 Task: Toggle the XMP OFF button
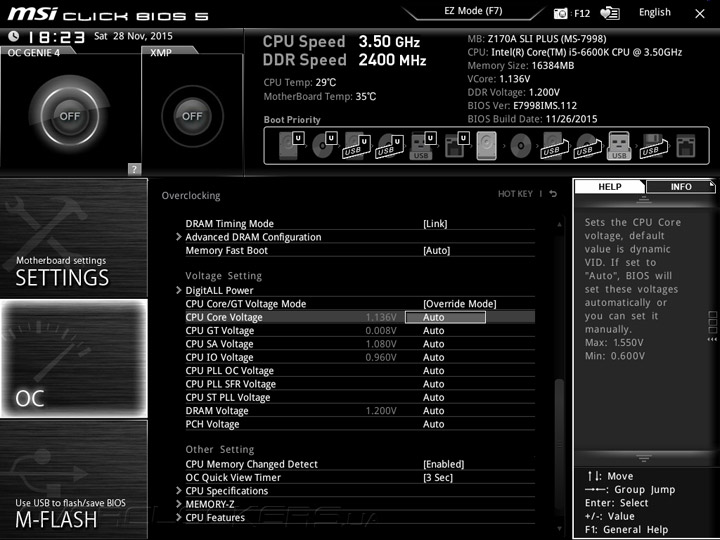(192, 116)
